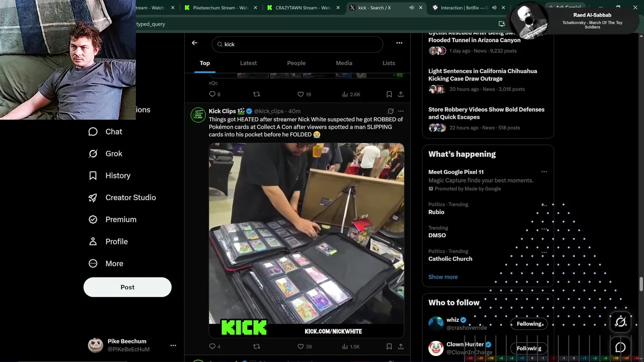
Task: Play the Nick White Pokémon cards video
Action: [x=306, y=240]
